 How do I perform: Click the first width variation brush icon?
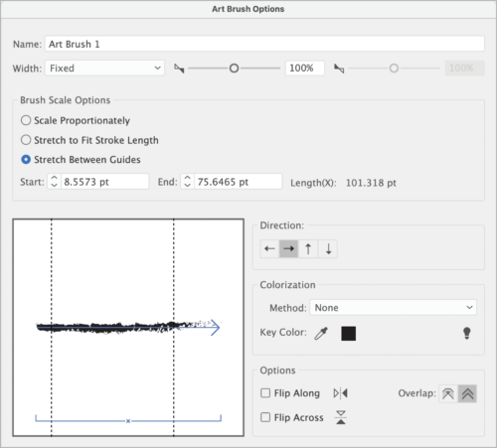[x=179, y=69]
